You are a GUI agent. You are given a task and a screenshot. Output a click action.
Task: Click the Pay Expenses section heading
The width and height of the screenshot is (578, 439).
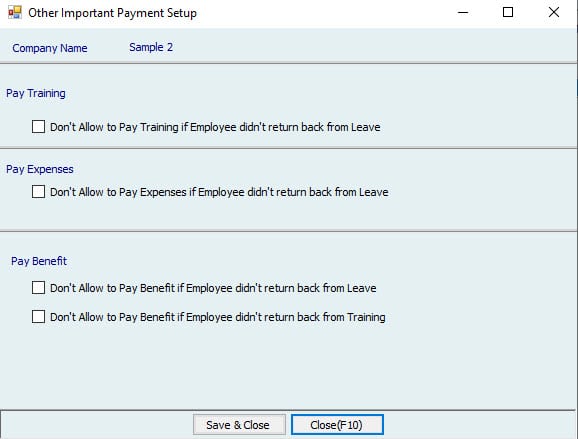40,169
